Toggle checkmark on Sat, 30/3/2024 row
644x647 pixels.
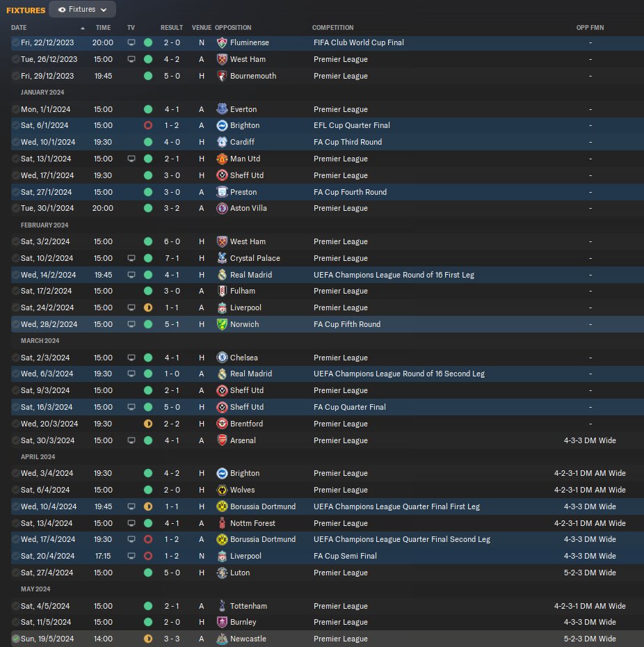click(15, 440)
